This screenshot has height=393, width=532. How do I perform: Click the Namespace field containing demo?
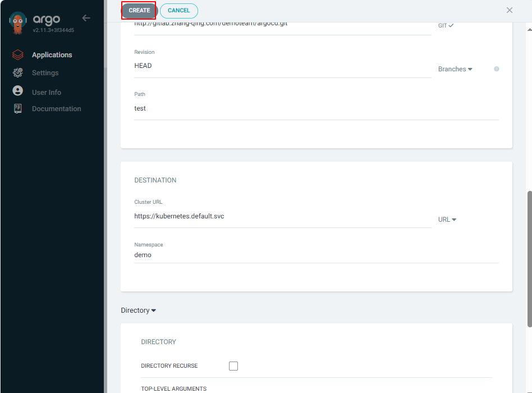[316, 255]
